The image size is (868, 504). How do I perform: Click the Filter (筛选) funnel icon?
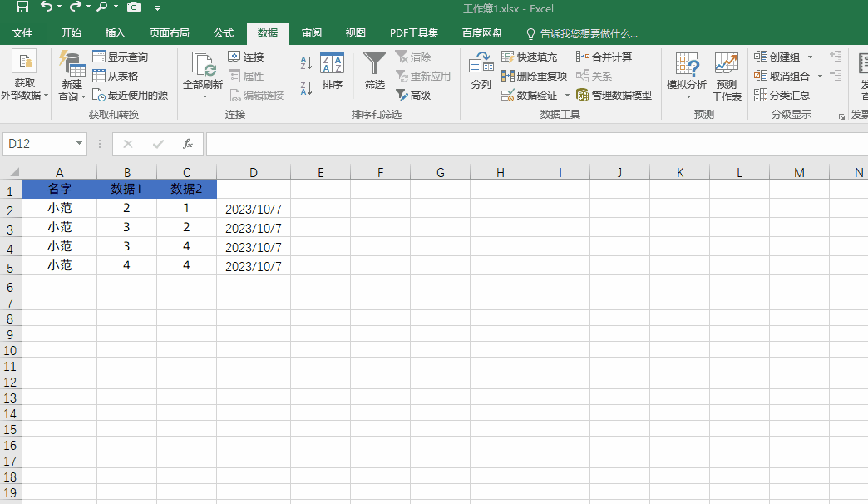[x=375, y=65]
